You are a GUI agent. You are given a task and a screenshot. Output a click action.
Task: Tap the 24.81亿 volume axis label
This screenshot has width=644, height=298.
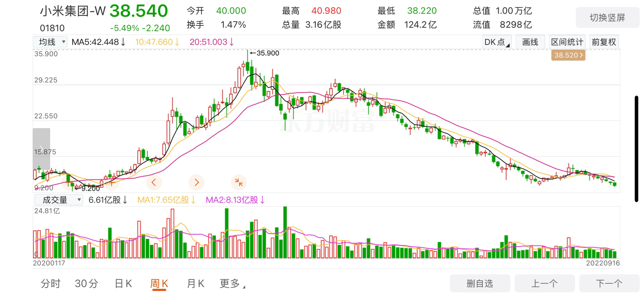[47, 211]
